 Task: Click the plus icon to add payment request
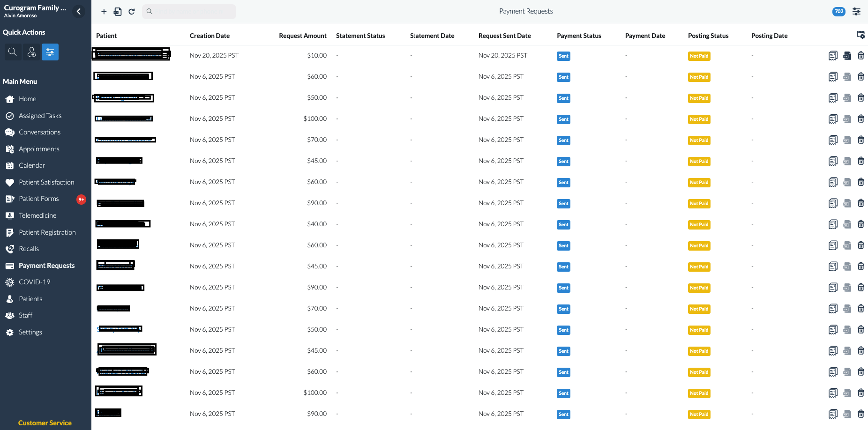[x=104, y=12]
